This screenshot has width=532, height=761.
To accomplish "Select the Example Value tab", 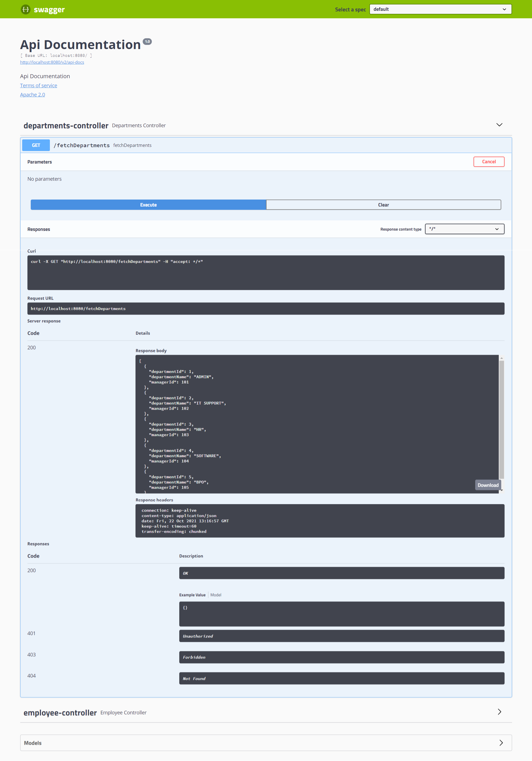I will tap(192, 595).
